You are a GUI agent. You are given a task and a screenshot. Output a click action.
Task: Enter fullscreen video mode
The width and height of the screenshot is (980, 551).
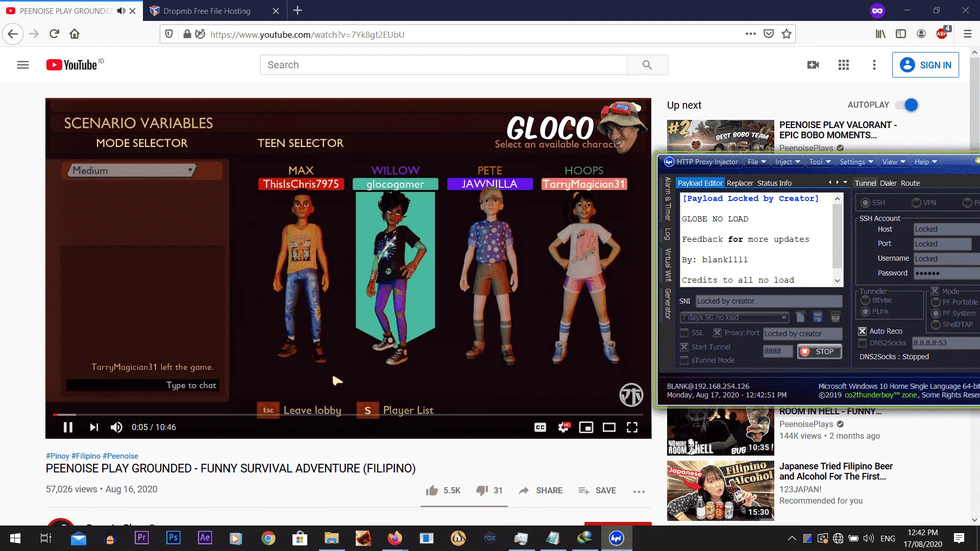(632, 428)
